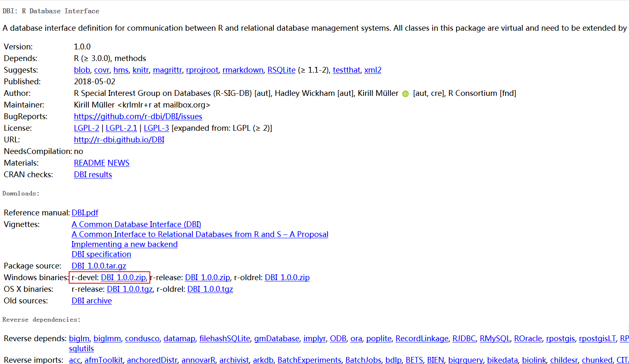
Task: Open the poplite package link
Action: [x=378, y=339]
